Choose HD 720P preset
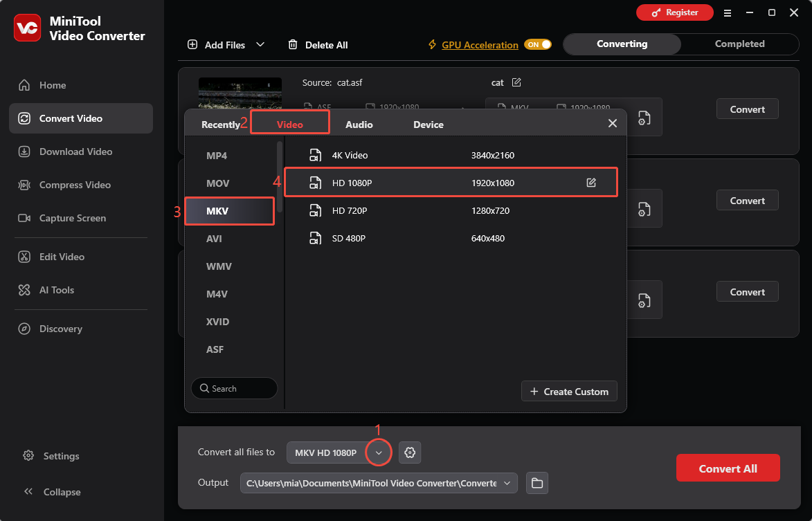 pos(451,210)
